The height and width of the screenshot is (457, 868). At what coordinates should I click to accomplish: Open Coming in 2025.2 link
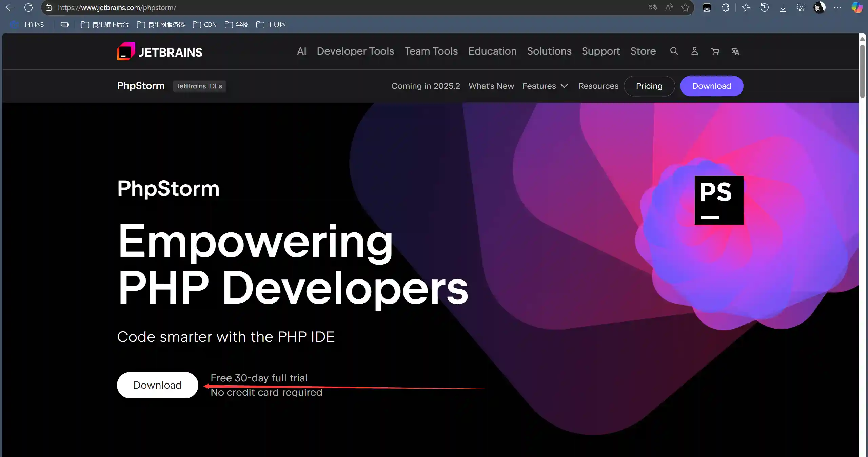[x=426, y=86]
